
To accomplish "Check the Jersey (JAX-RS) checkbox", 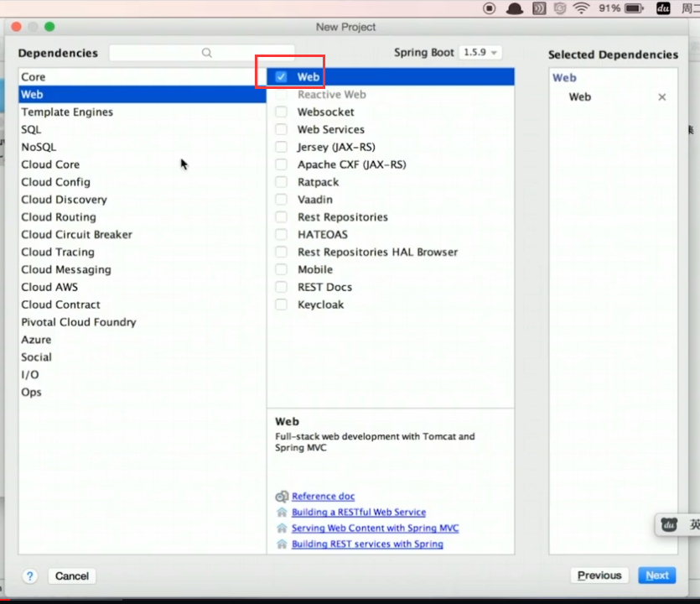I will point(281,147).
